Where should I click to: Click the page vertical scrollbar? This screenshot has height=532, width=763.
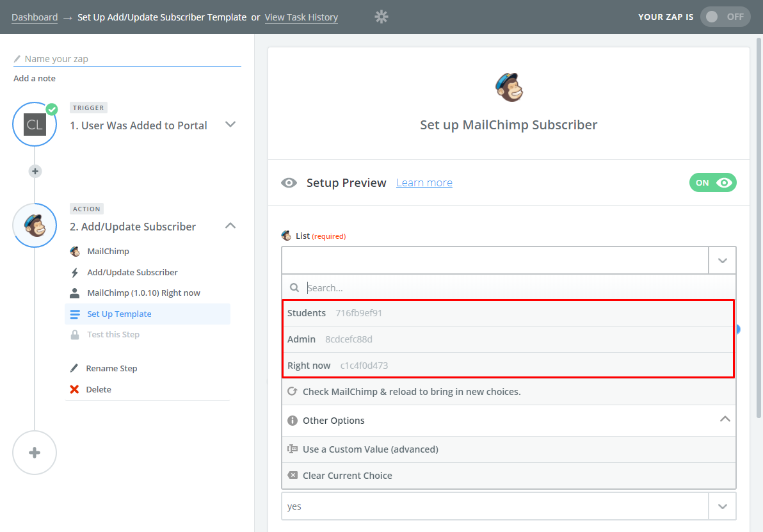point(759,228)
